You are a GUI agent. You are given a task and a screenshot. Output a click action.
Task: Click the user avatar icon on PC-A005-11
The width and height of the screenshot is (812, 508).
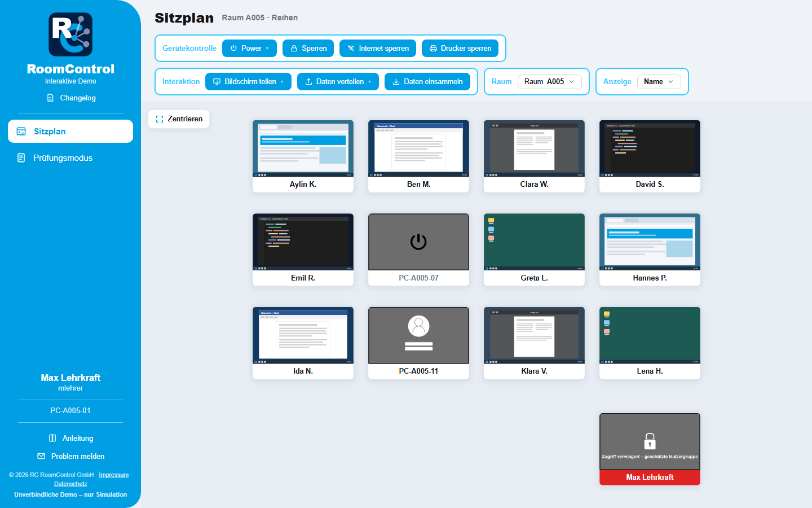(x=418, y=326)
